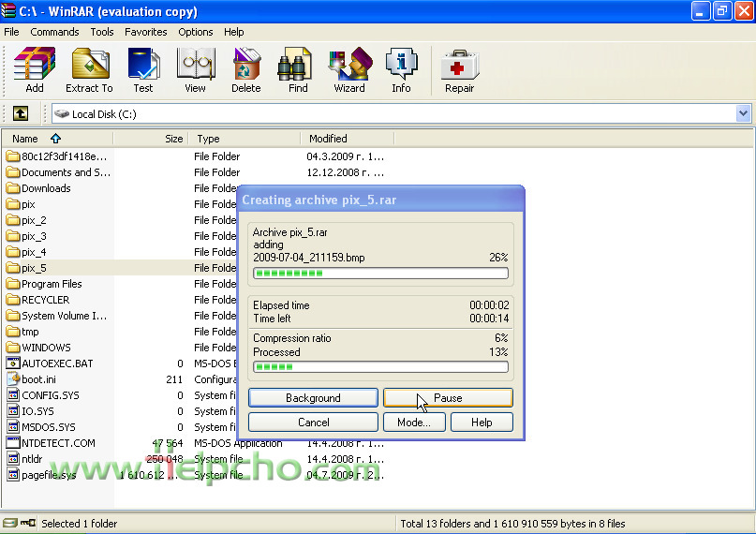Click the Selected 1 folder status text
756x534 pixels.
79,524
